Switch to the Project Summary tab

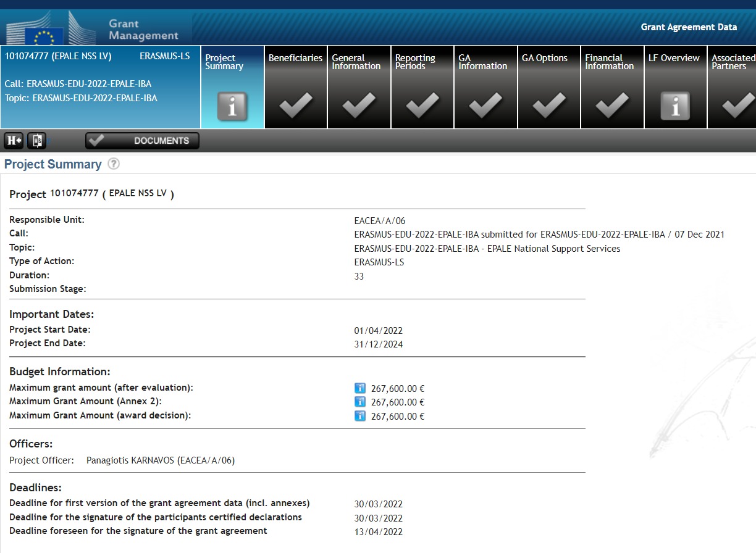click(x=232, y=87)
